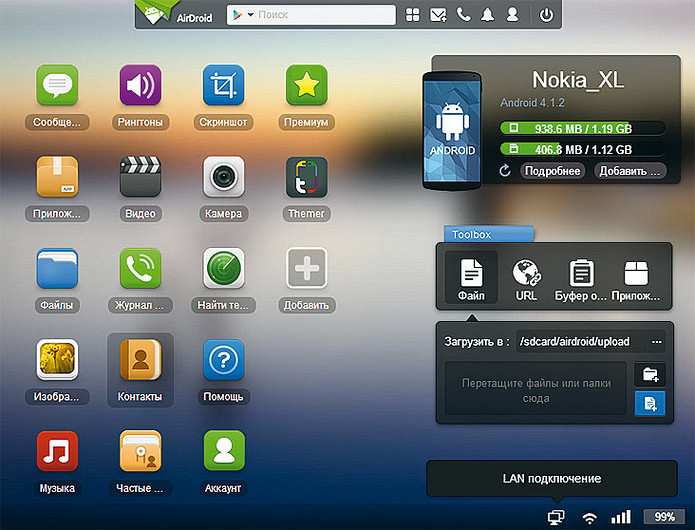
Task: Launch the Screenshot (Скриншот) tool
Action: pyautogui.click(x=224, y=87)
